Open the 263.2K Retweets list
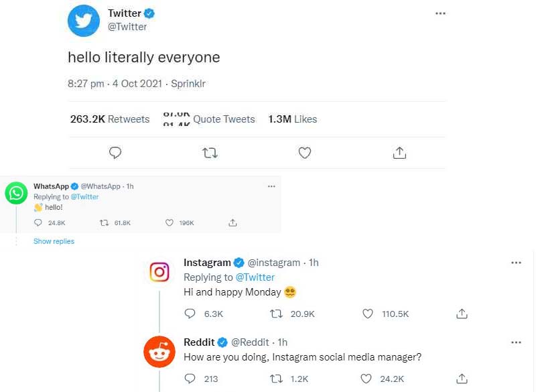The width and height of the screenshot is (536, 392). coord(110,119)
